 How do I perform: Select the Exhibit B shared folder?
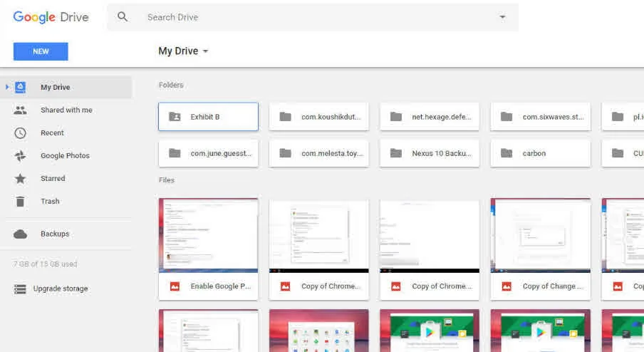[x=208, y=117]
